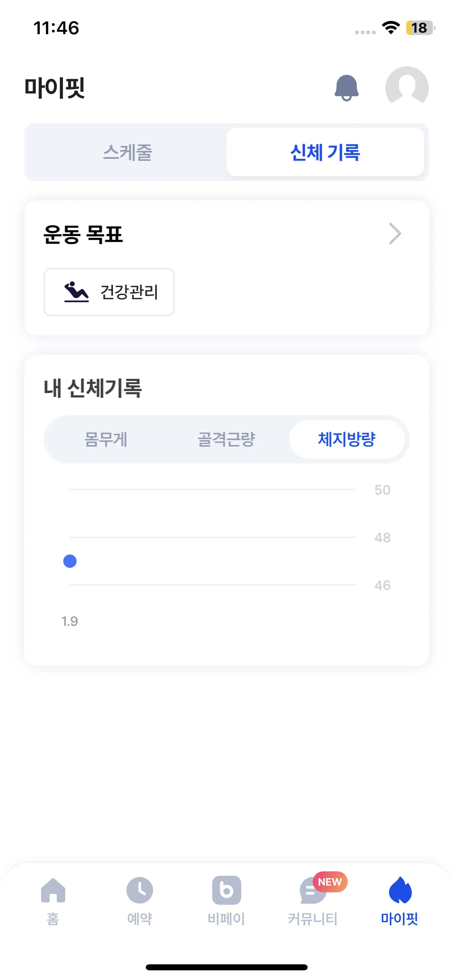Open the profile avatar picture
The image size is (453, 980).
(407, 88)
